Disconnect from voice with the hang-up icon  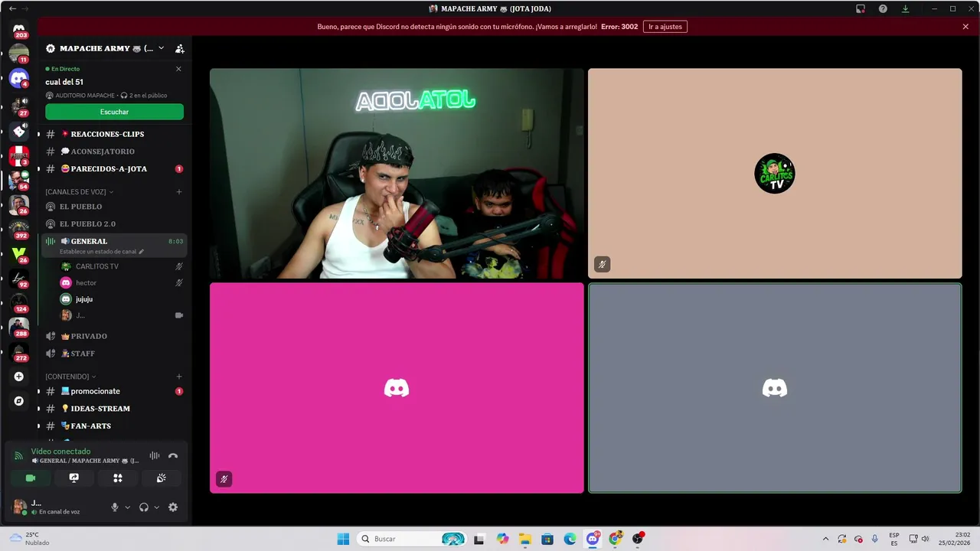(x=173, y=455)
